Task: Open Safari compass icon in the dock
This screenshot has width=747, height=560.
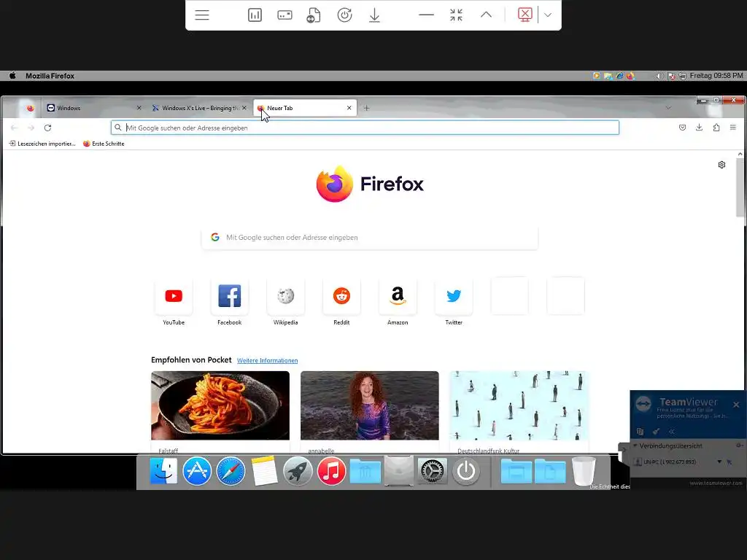Action: (x=231, y=471)
